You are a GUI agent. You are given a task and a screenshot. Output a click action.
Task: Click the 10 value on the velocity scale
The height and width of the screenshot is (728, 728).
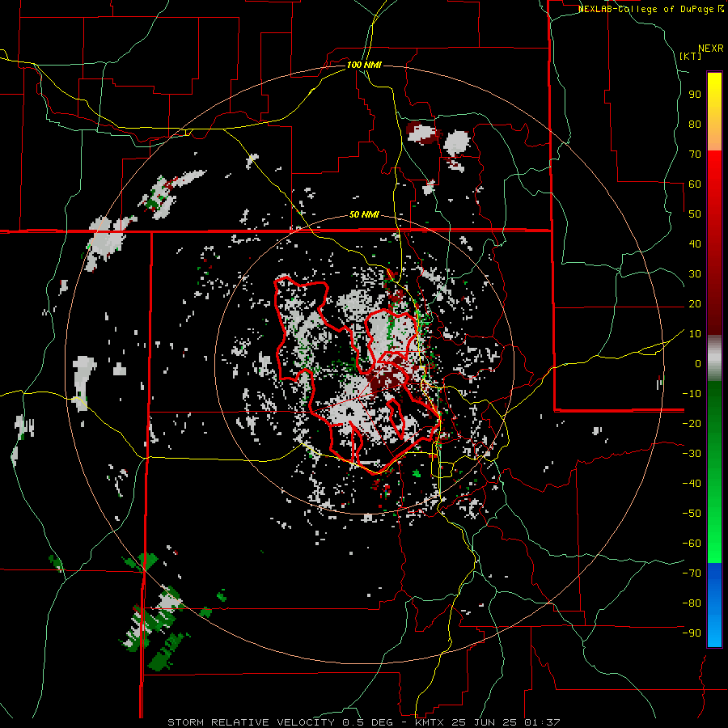click(695, 334)
